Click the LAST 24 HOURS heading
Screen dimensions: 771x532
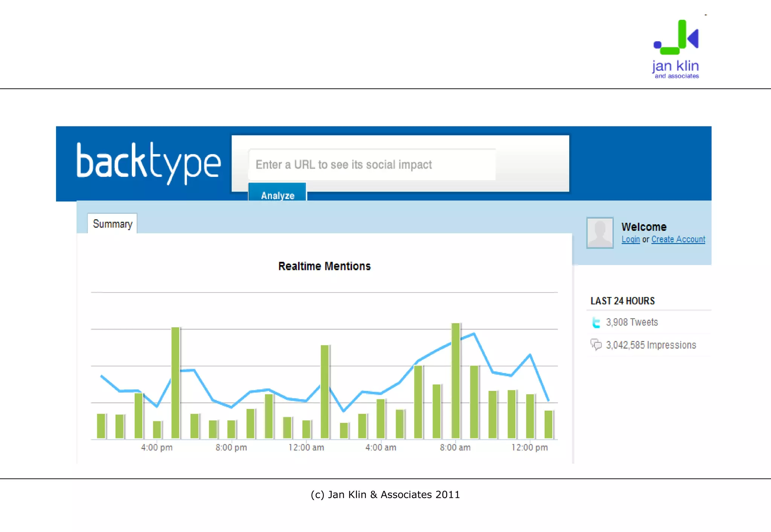coord(622,301)
